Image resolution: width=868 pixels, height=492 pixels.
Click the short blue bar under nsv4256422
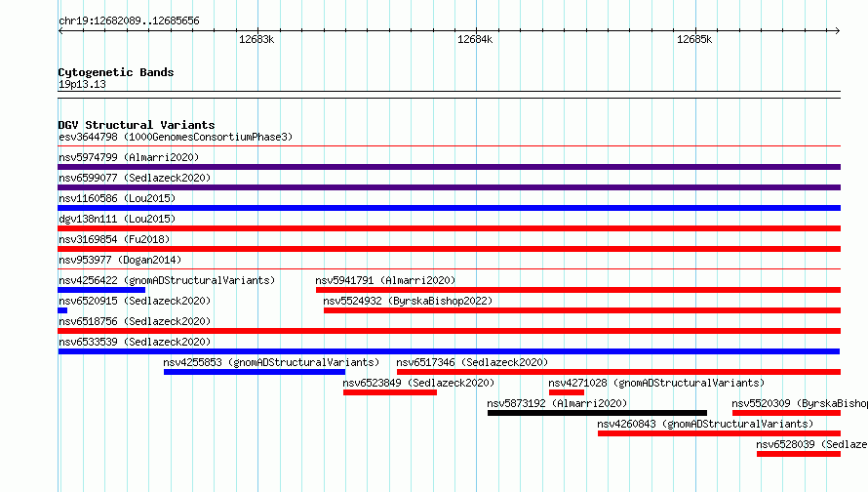coord(101,290)
